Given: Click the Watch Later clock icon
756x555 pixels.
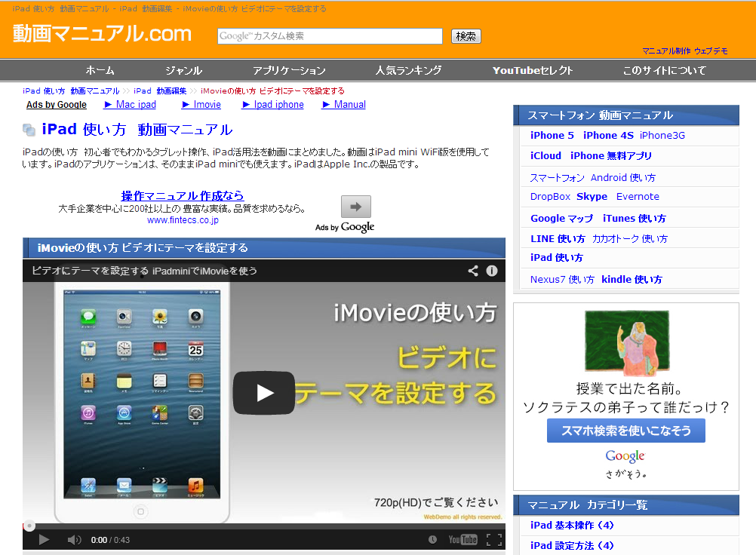Looking at the screenshot, I should pyautogui.click(x=432, y=539).
